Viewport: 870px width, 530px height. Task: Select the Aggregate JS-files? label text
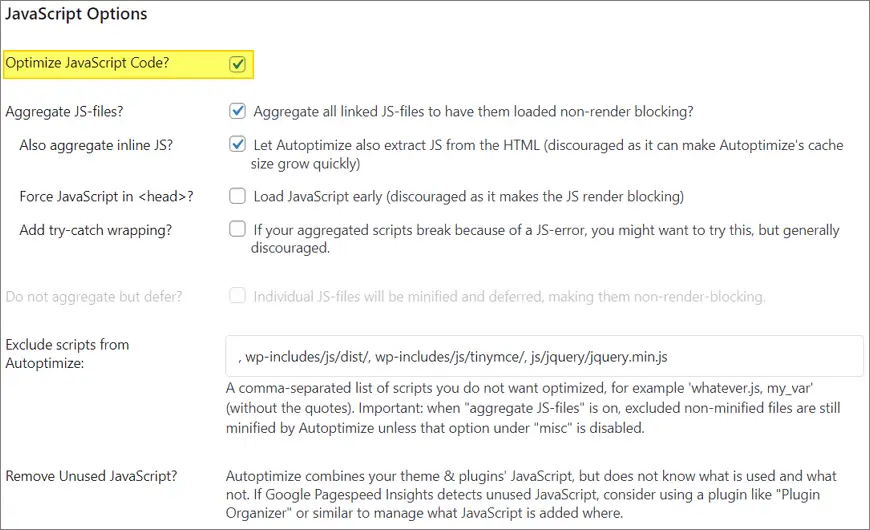(71, 111)
